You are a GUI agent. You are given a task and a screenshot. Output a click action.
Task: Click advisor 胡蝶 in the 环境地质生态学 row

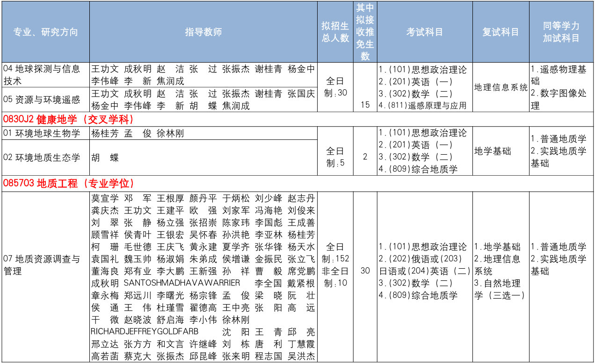pos(105,157)
